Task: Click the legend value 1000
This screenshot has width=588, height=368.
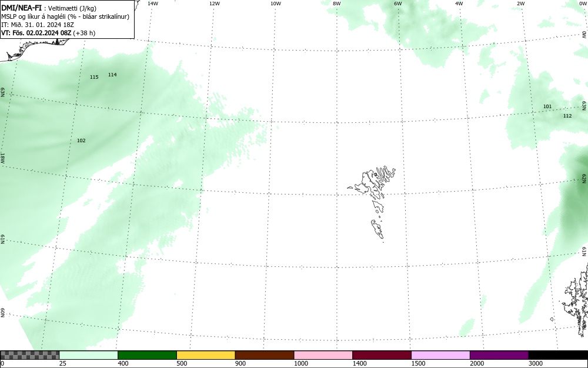Action: [x=301, y=363]
